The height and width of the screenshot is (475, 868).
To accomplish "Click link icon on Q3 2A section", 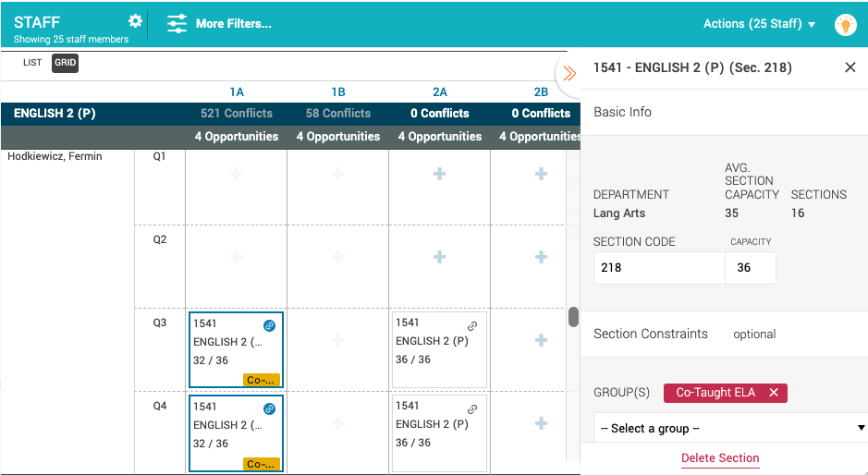I will pyautogui.click(x=472, y=326).
